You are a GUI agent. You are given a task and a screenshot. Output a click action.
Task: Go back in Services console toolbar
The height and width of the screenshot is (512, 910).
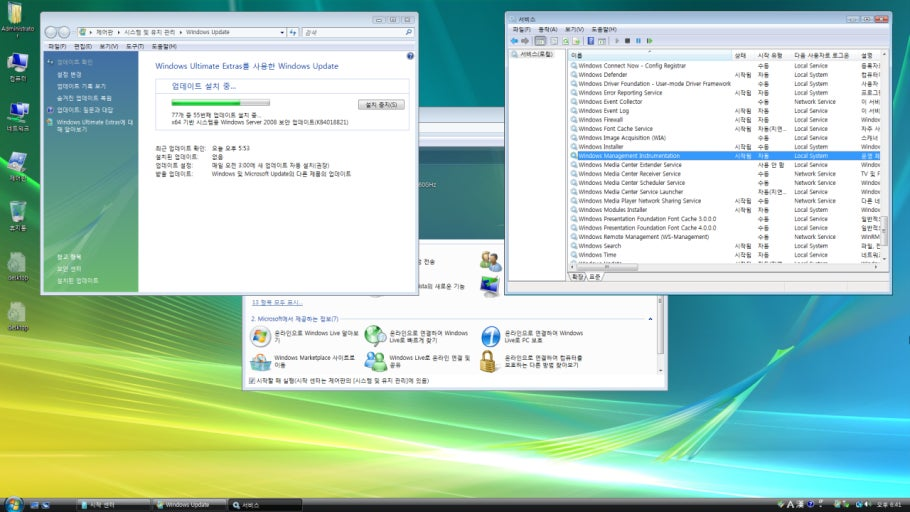click(x=514, y=41)
